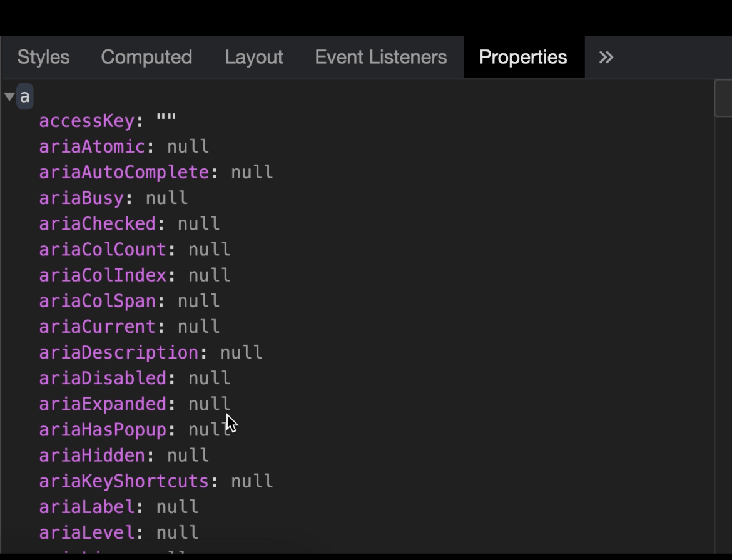Open the Event Listeners tab
Viewport: 732px width, 560px height.
tap(381, 57)
